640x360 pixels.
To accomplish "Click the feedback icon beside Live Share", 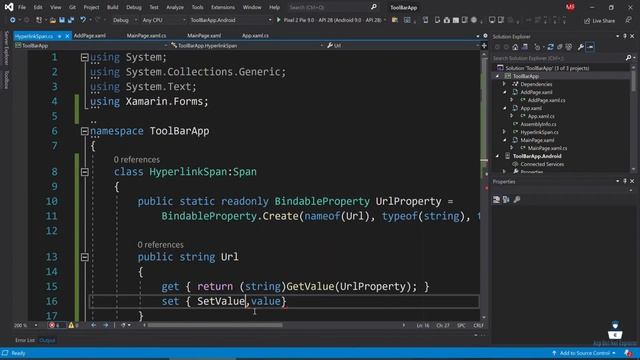I will coord(629,20).
